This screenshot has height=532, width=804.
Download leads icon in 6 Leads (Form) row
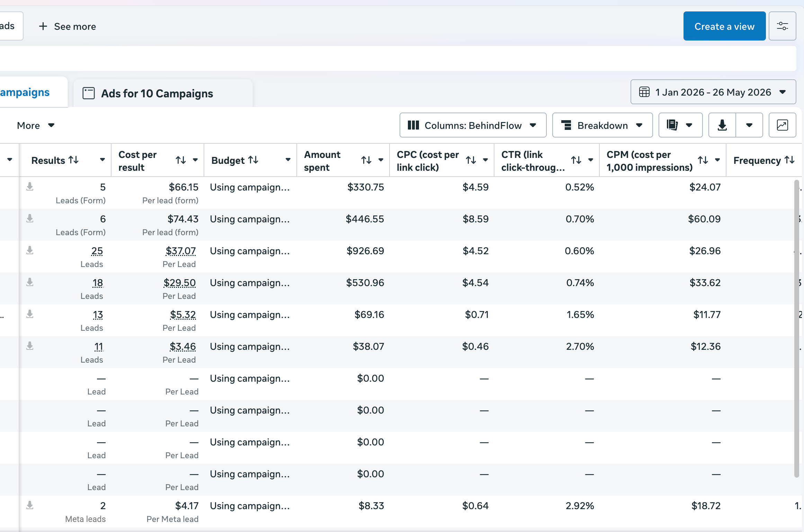pyautogui.click(x=30, y=219)
